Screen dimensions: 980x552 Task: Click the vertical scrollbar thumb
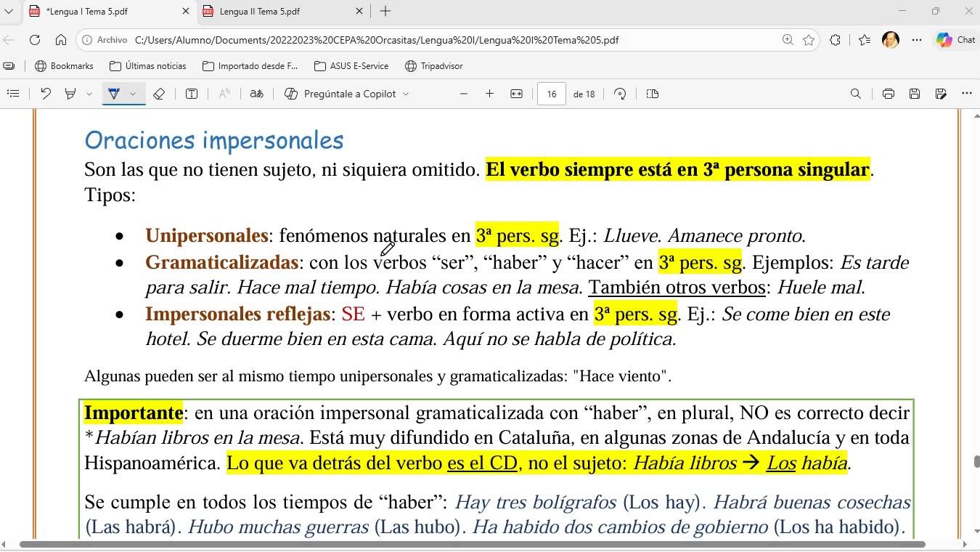click(x=977, y=462)
